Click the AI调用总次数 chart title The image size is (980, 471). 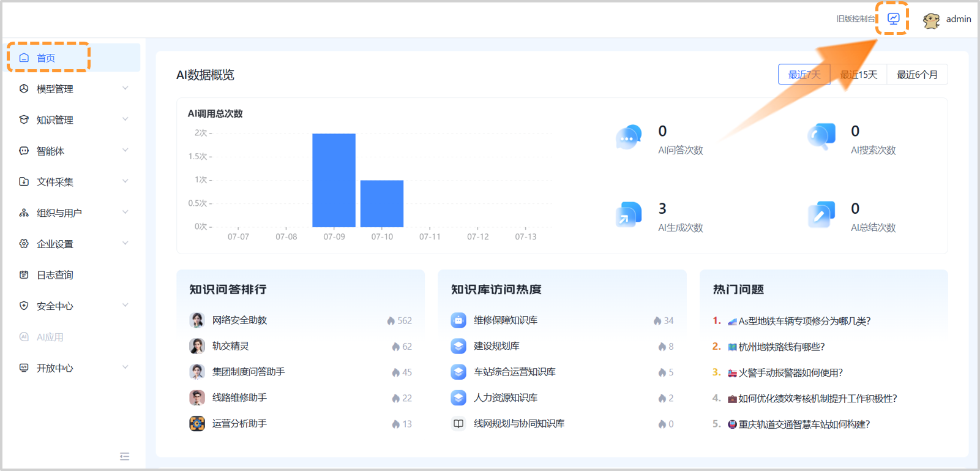point(215,113)
